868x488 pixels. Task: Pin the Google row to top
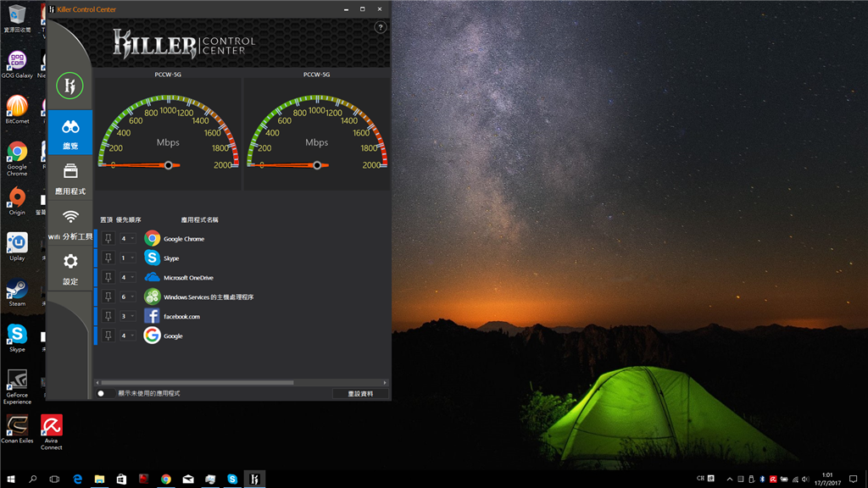pos(108,335)
